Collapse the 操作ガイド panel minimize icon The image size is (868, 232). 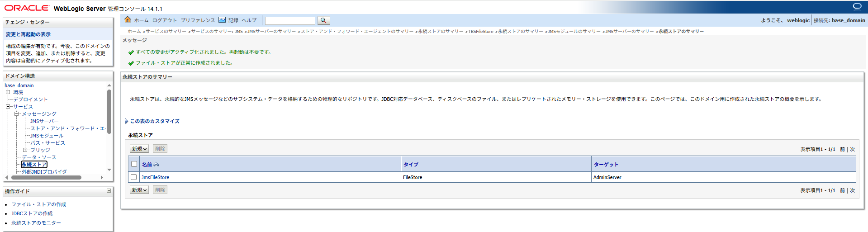click(109, 191)
